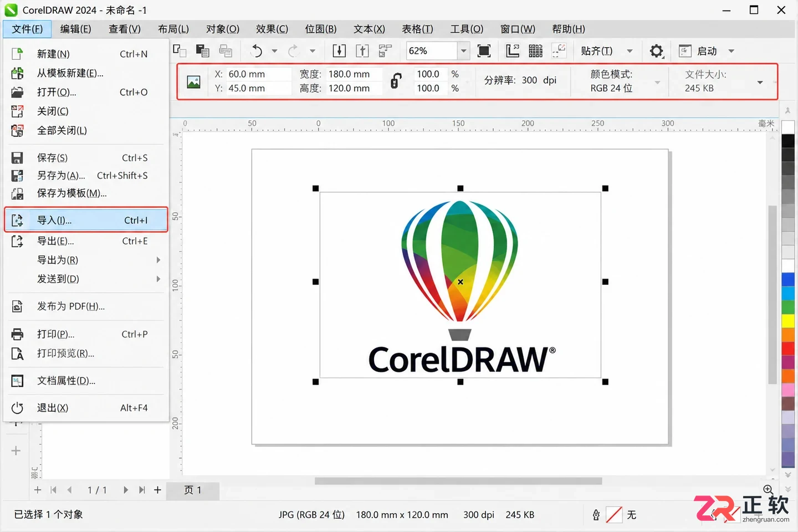Viewport: 798px width, 532px height.
Task: Toggle the rulers display icon
Action: (513, 51)
